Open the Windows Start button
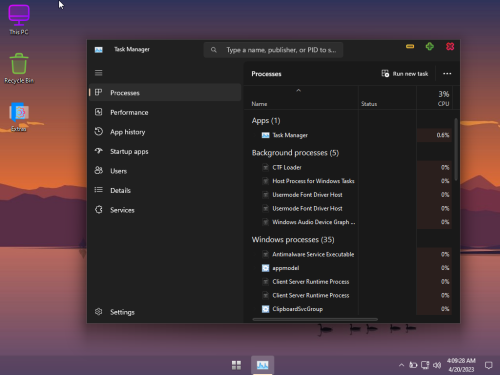 [236, 365]
